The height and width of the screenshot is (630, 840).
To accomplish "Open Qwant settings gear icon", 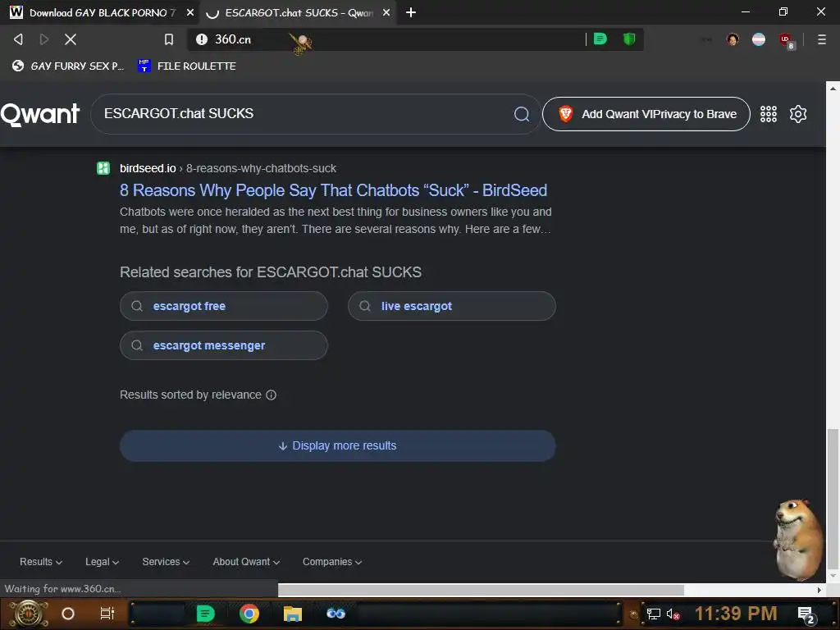I will pos(797,113).
